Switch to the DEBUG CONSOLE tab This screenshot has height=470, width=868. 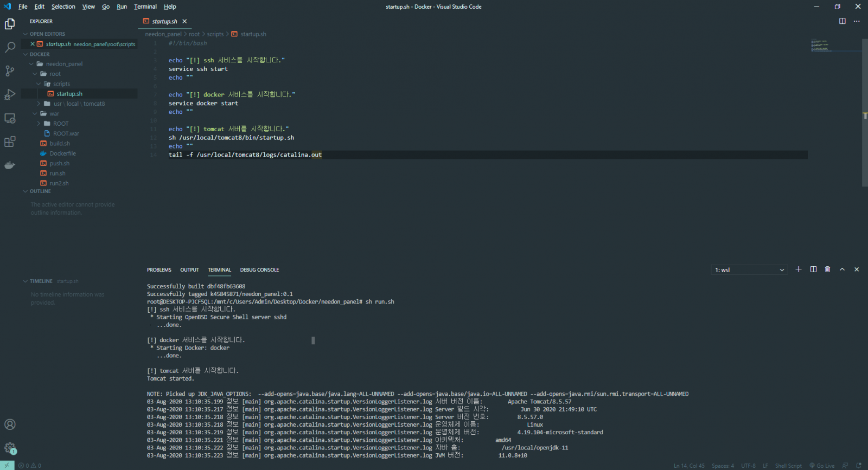pos(259,270)
